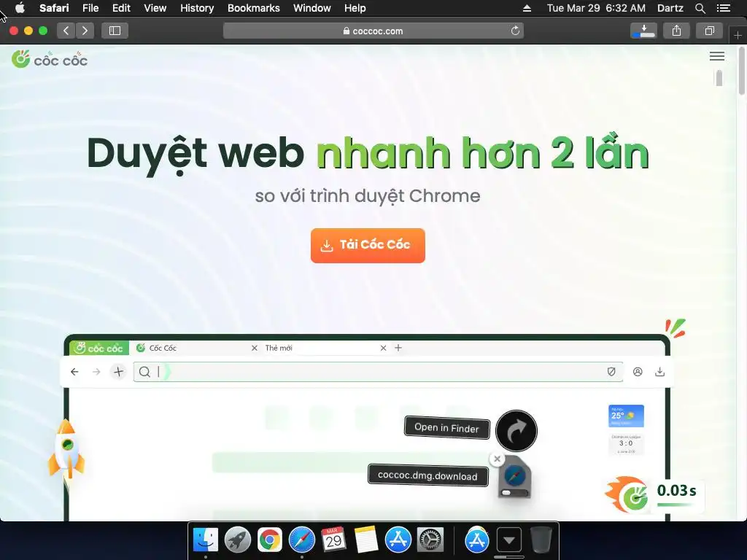Go forward with Safari forward arrow
Screen dimensions: 747x560
coord(85,31)
